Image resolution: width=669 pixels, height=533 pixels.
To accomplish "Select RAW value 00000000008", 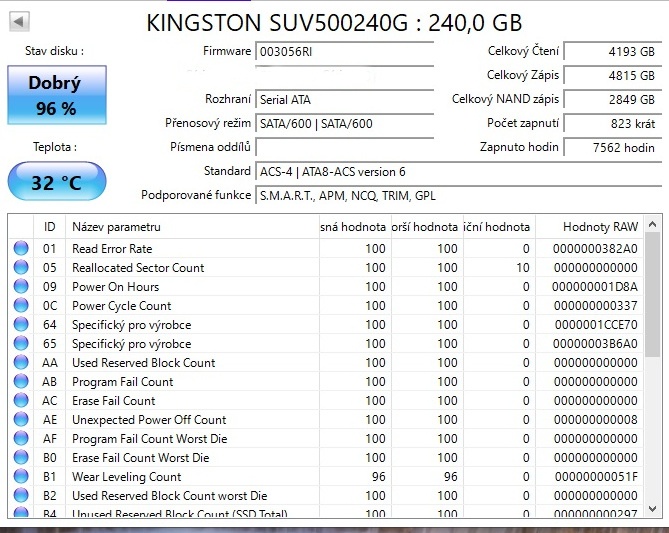I will pyautogui.click(x=596, y=419).
